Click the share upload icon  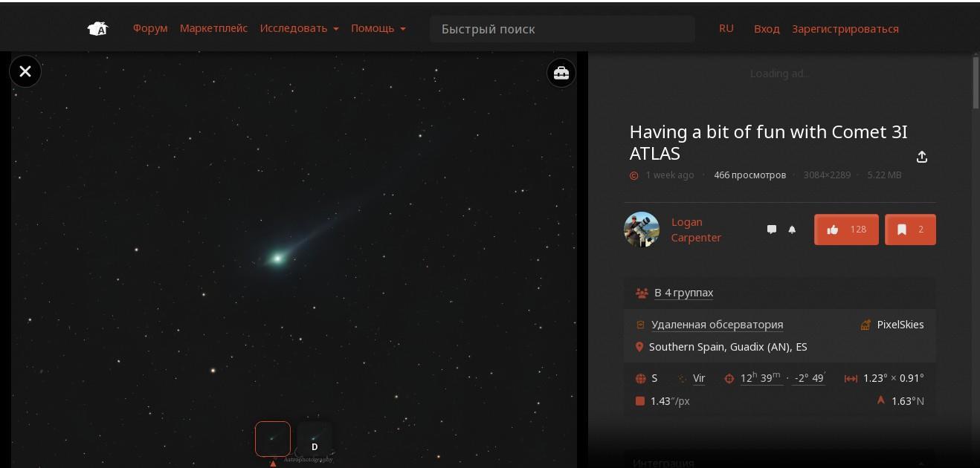tap(922, 157)
